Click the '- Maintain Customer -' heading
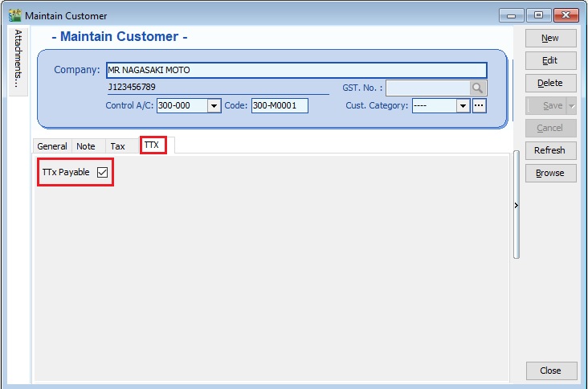Viewport: 588px width, 389px height. coord(119,36)
